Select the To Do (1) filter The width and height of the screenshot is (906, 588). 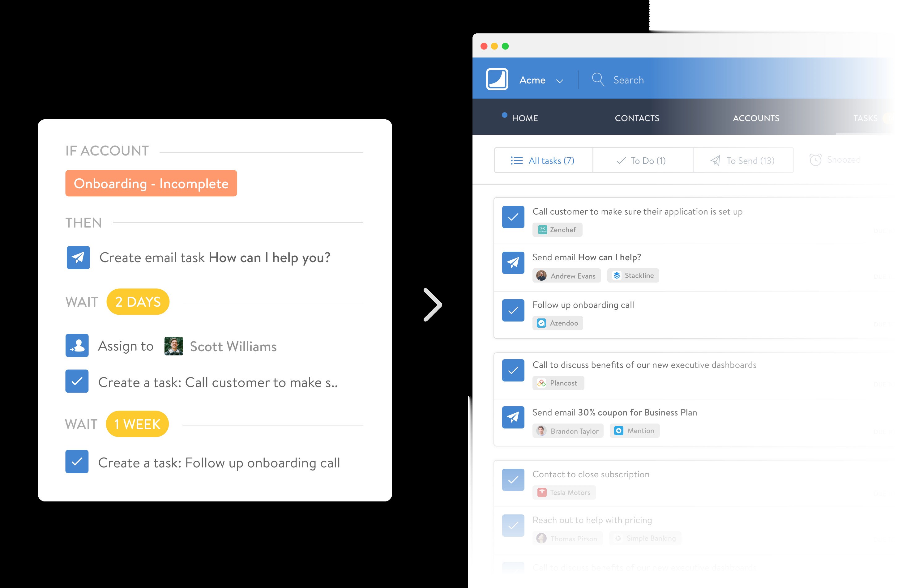[643, 160]
